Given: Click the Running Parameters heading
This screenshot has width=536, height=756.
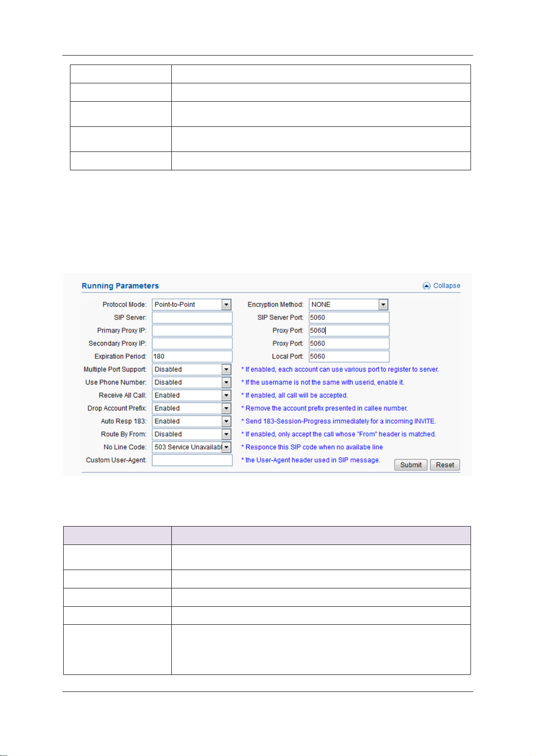Looking at the screenshot, I should coord(120,286).
